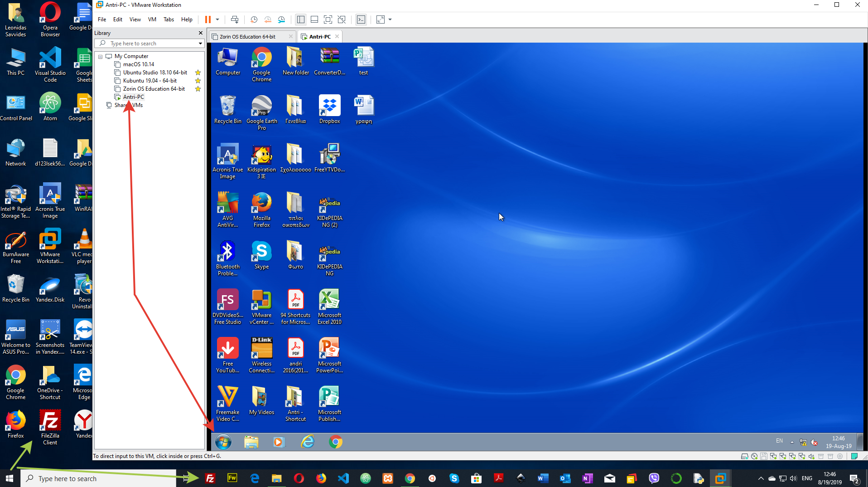868x487 pixels.
Task: Select Microsoft Publisher shortcut in the VM
Action: pos(329,404)
